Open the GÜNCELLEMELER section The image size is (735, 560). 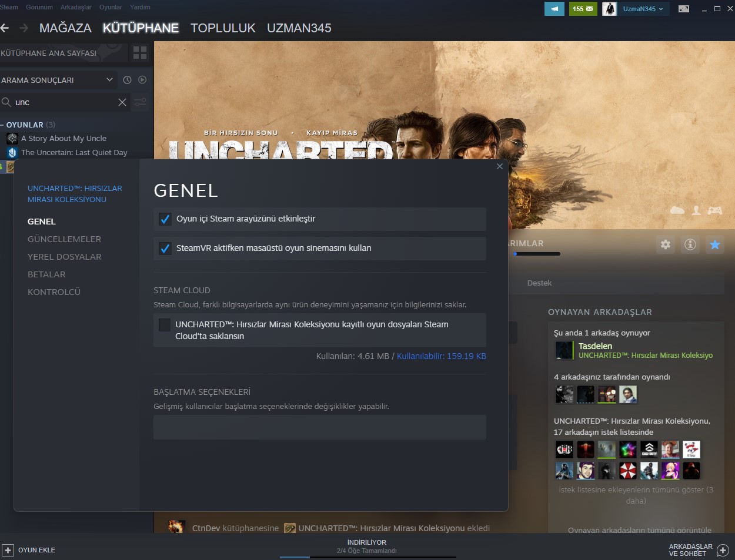click(64, 239)
